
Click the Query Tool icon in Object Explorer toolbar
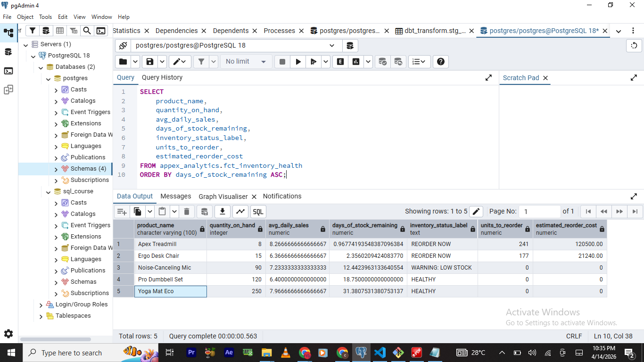46,31
